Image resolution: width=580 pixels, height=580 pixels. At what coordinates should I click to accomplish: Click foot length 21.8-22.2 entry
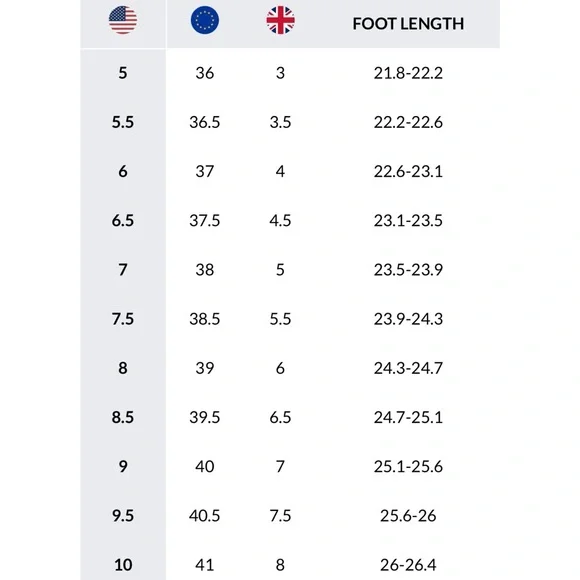tap(408, 73)
